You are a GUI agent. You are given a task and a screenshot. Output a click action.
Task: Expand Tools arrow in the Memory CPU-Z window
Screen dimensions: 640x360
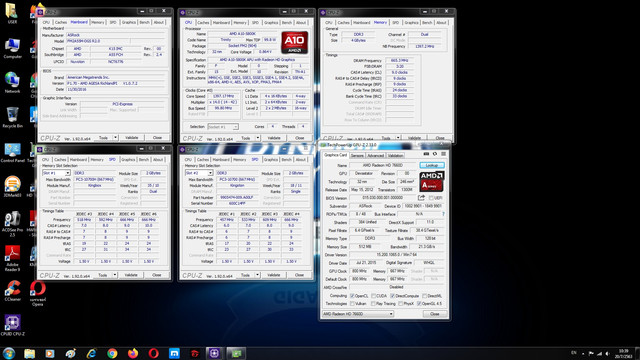[x=398, y=138]
